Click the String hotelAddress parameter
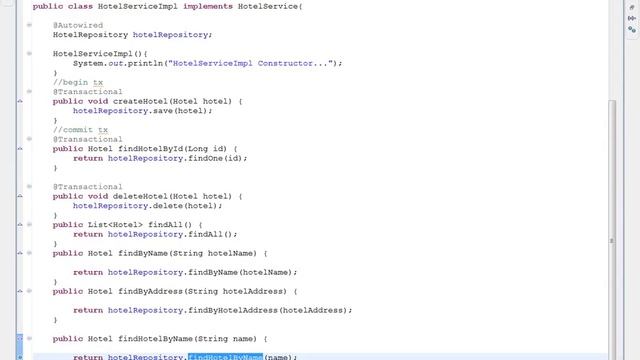The height and width of the screenshot is (360, 640). click(236, 291)
